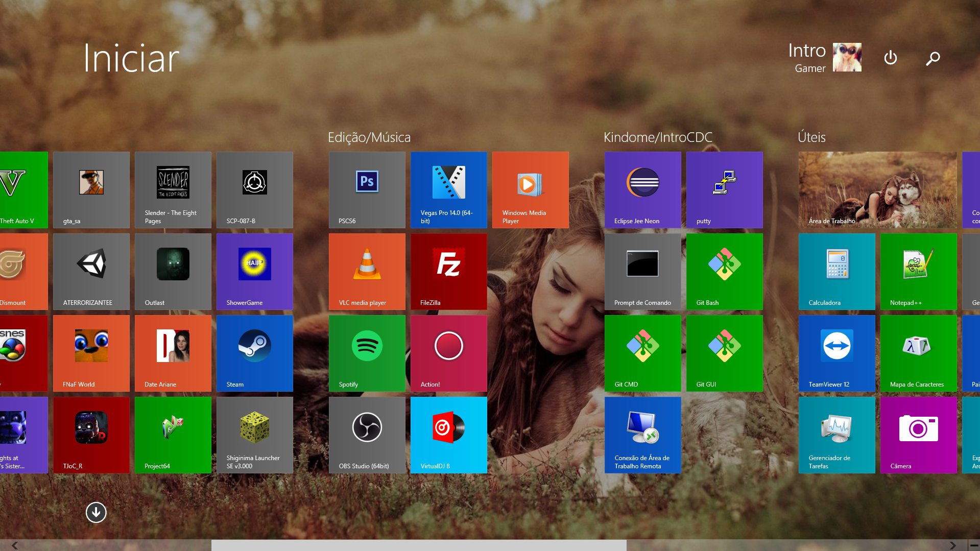Open the Sister Location nights tile
Image resolution: width=980 pixels, height=551 pixels.
[x=24, y=435]
